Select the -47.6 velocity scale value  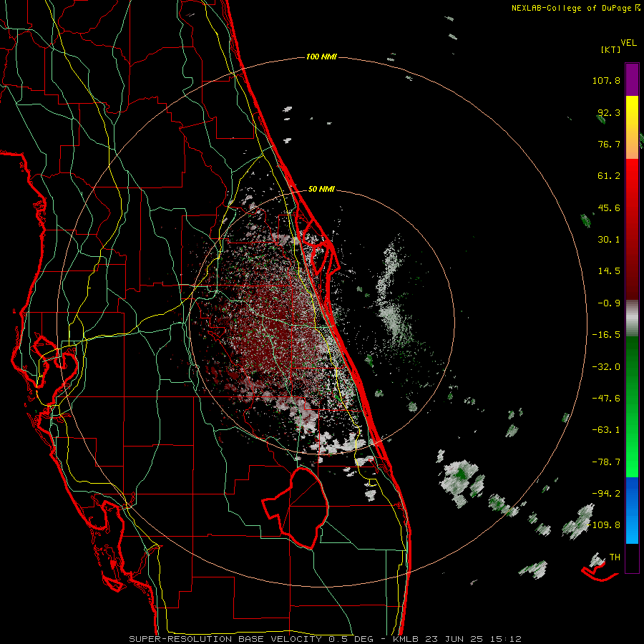606,399
